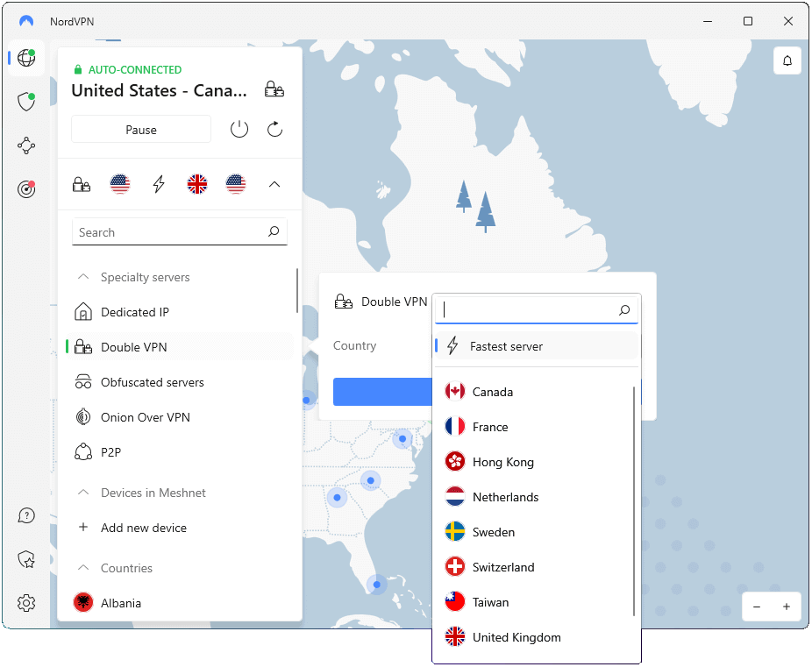Select Onion Over VPN entry
812x667 pixels.
[179, 417]
